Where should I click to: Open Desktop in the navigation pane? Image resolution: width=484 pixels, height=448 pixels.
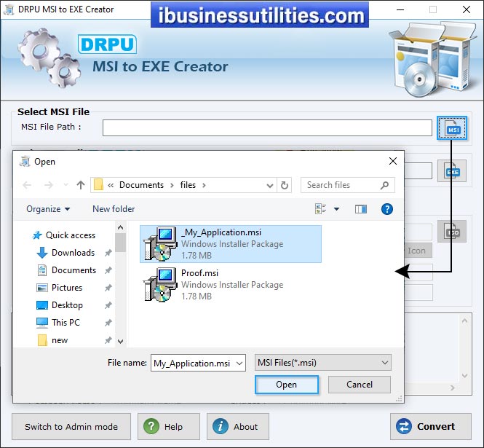point(60,305)
